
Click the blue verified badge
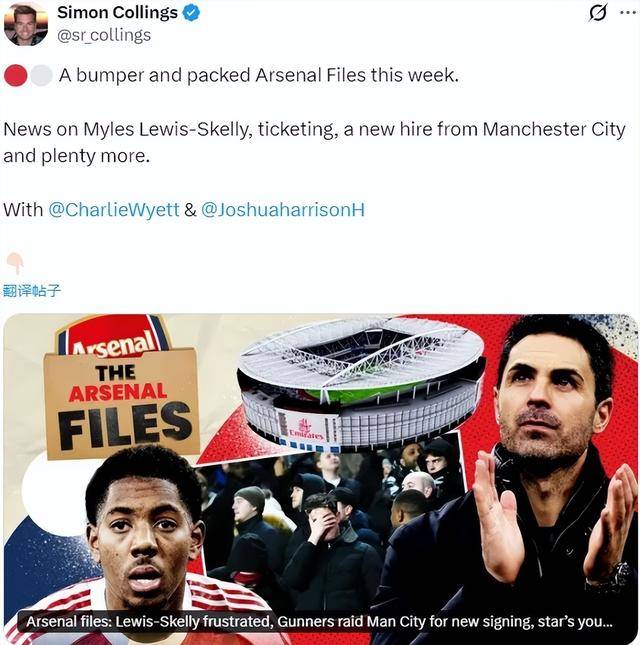point(191,13)
